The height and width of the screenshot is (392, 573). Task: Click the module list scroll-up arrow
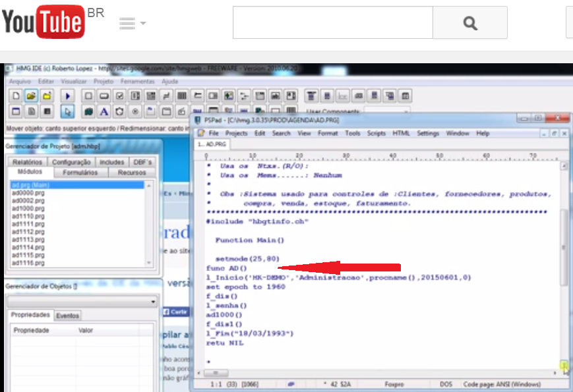(x=149, y=185)
